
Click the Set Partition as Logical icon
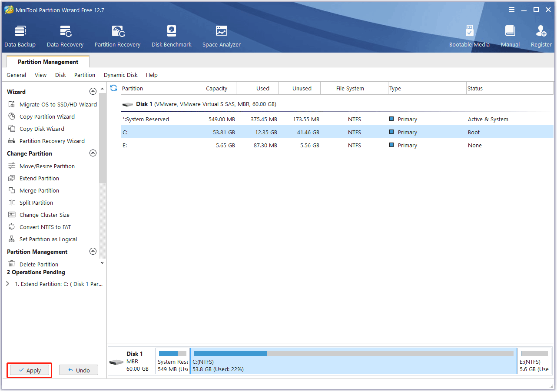(x=12, y=239)
